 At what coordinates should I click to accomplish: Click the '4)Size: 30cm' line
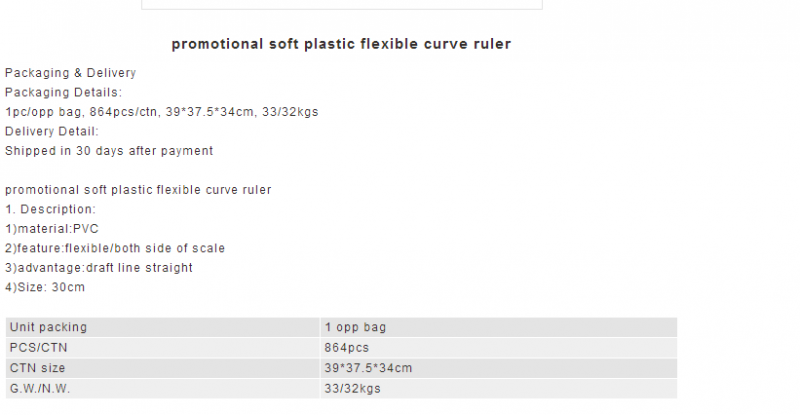point(45,287)
